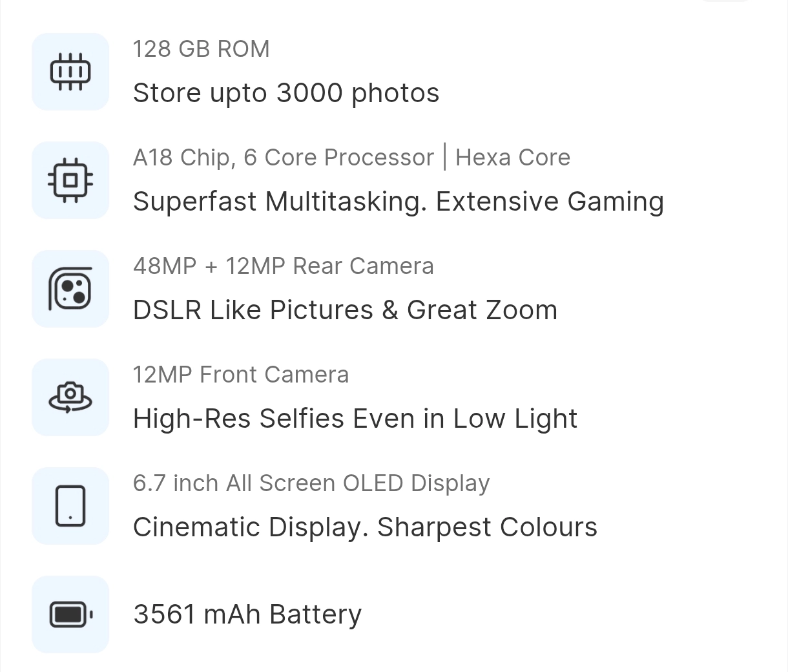Select 6.7 inch All Screen OLED Display
788x672 pixels.
311,483
